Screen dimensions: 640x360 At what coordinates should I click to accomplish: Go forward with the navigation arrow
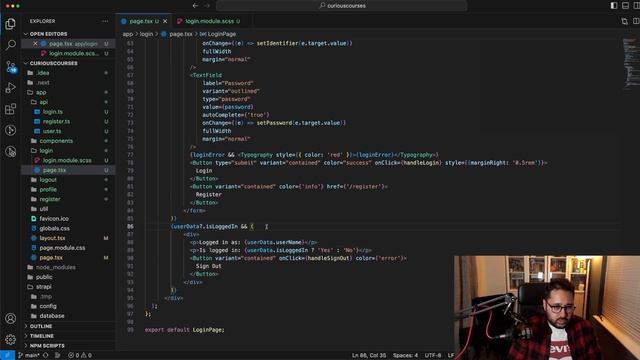207,6
